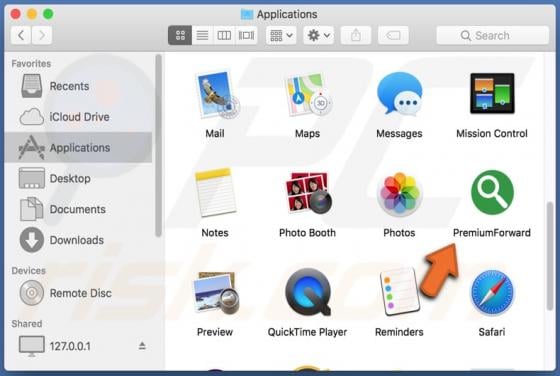Launch the Safari browser
Image resolution: width=560 pixels, height=376 pixels.
coord(492,293)
